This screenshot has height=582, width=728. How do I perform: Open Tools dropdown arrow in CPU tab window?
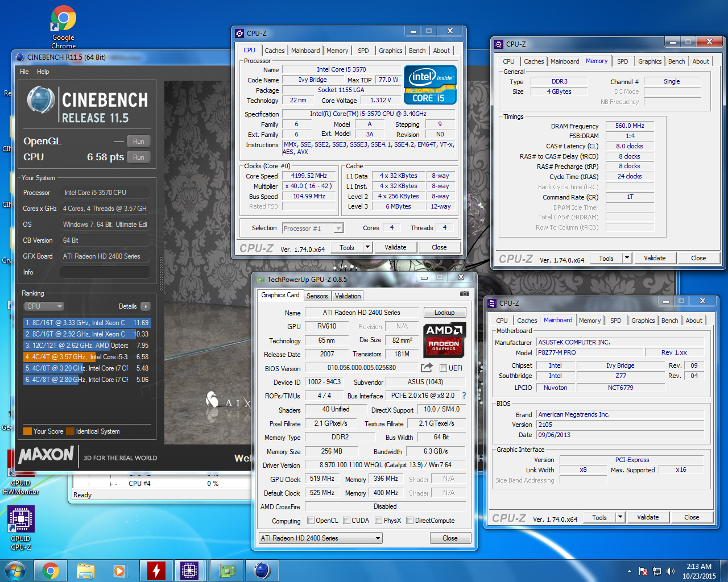coord(367,247)
